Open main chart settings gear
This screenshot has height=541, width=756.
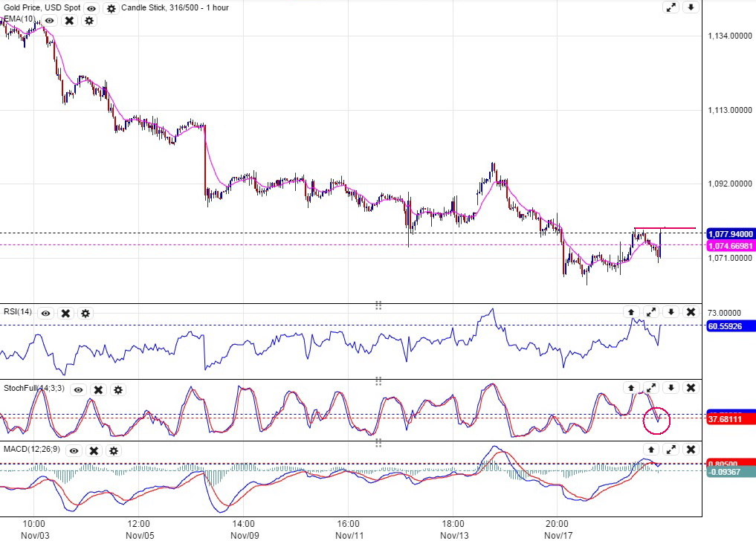pyautogui.click(x=112, y=8)
